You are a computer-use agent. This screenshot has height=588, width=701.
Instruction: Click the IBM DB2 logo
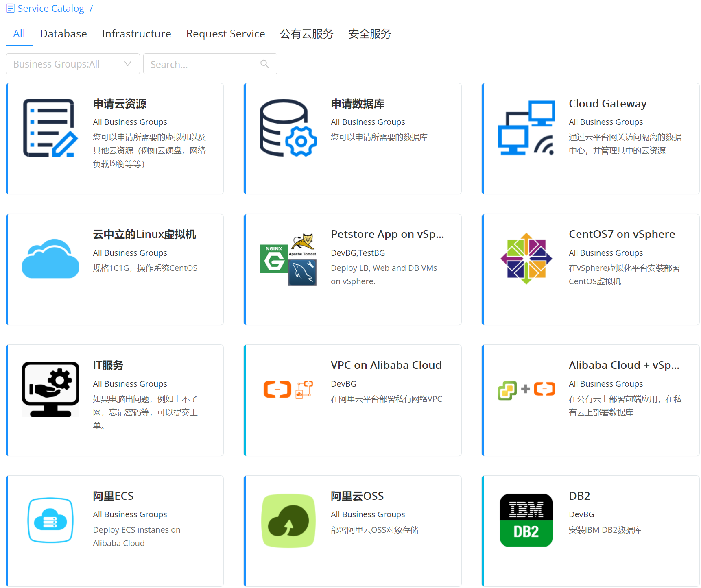click(x=526, y=520)
